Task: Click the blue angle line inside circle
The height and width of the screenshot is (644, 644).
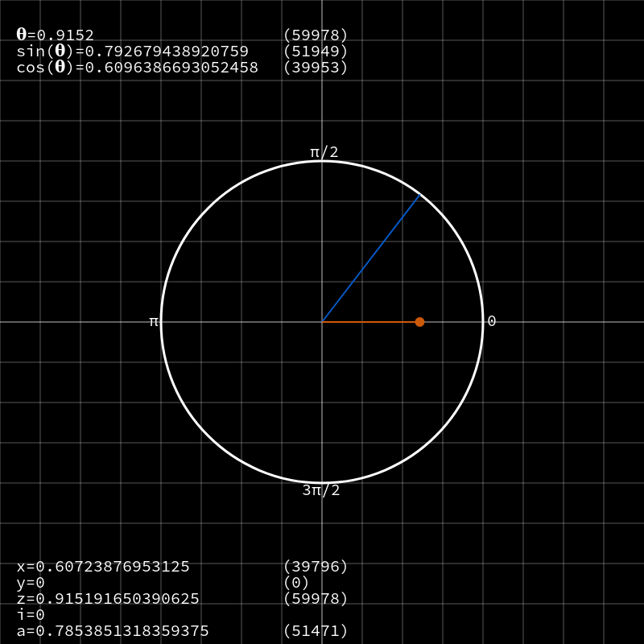Action: click(371, 258)
